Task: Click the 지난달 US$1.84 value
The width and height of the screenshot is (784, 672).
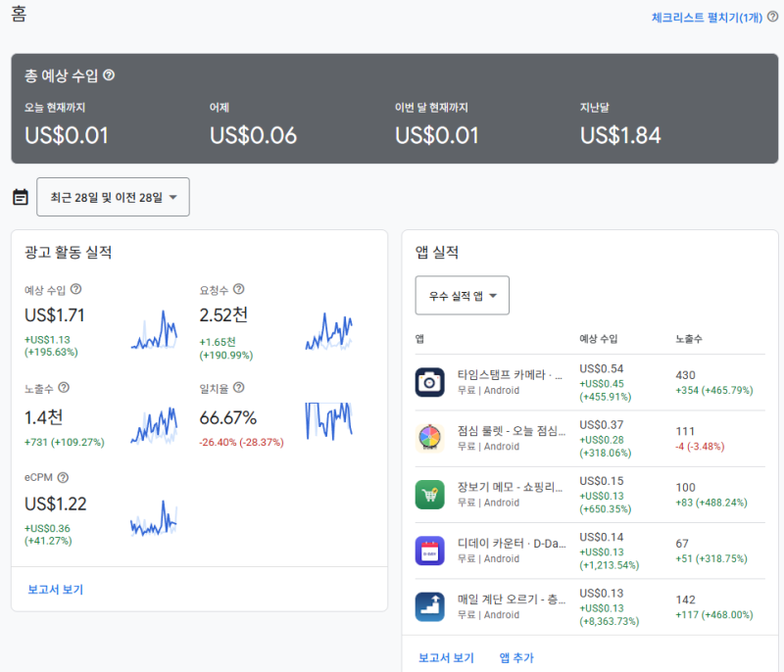Action: click(620, 135)
